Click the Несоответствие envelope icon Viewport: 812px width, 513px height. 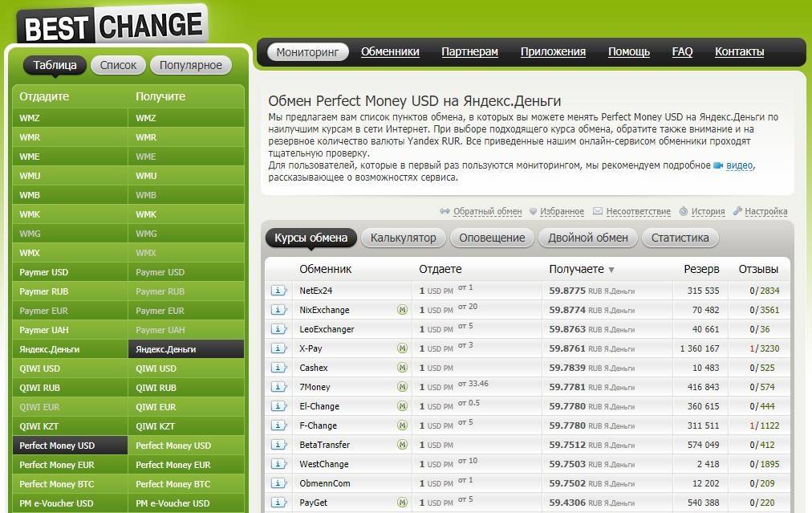[598, 212]
